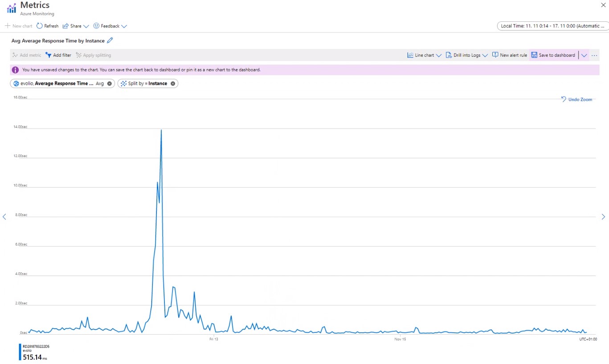Remove the Average Response Time metric chip
Image resolution: width=609 pixels, height=364 pixels.
pyautogui.click(x=110, y=84)
